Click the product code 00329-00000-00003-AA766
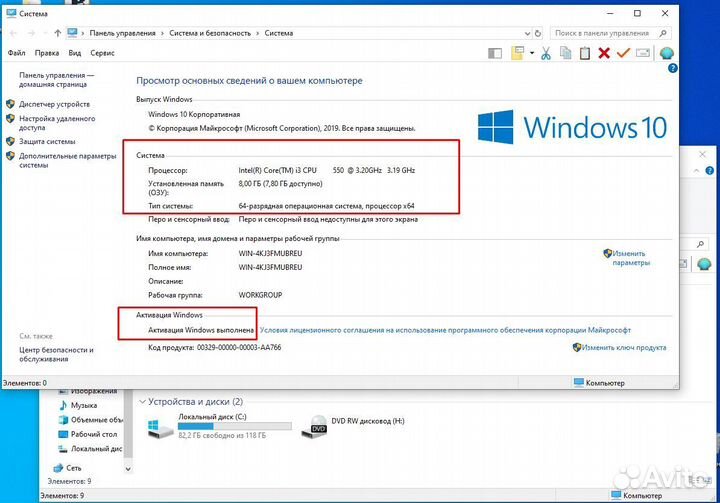This screenshot has width=720, height=503. tap(239, 348)
